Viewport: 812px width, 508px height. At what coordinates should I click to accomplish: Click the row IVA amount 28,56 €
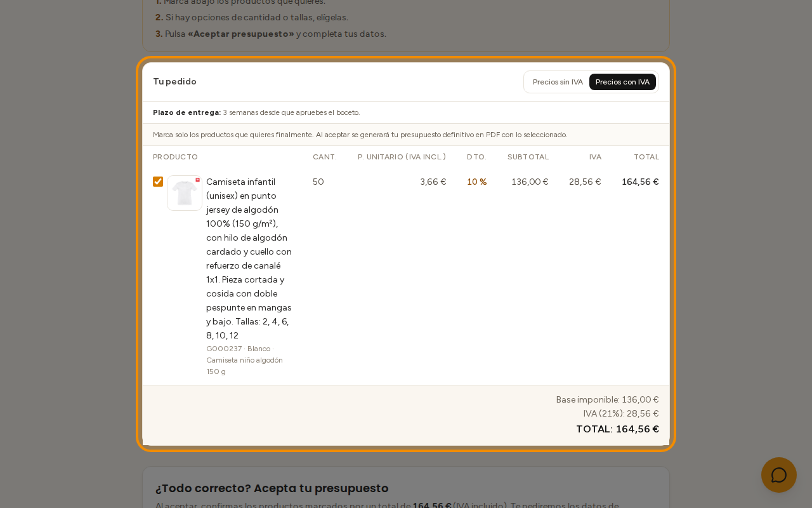point(585,182)
